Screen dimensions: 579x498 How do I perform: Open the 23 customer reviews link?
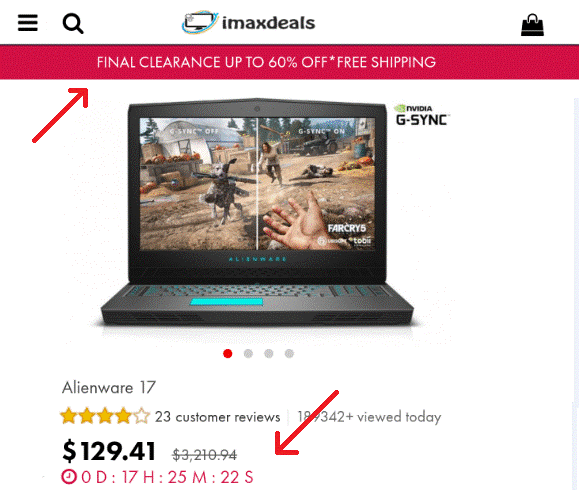click(217, 417)
